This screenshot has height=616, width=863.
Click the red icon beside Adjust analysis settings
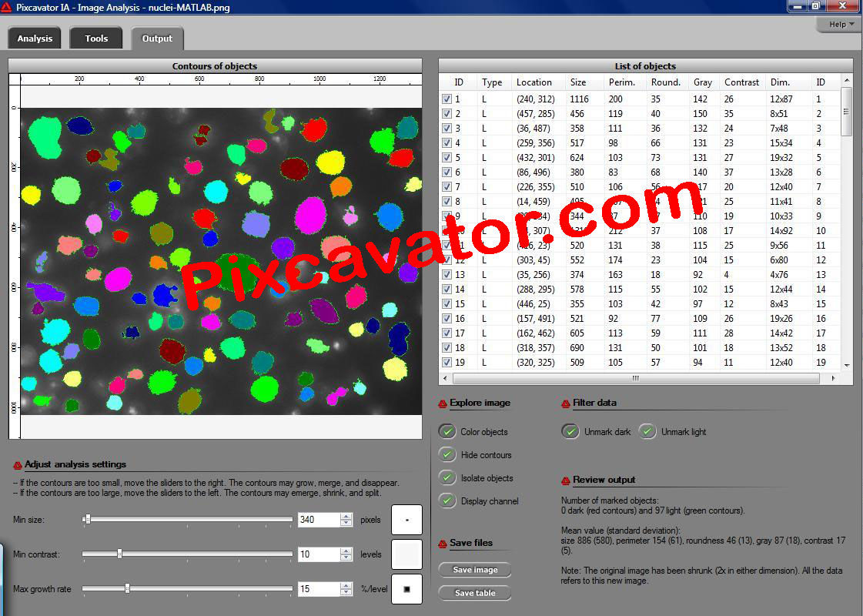point(18,465)
